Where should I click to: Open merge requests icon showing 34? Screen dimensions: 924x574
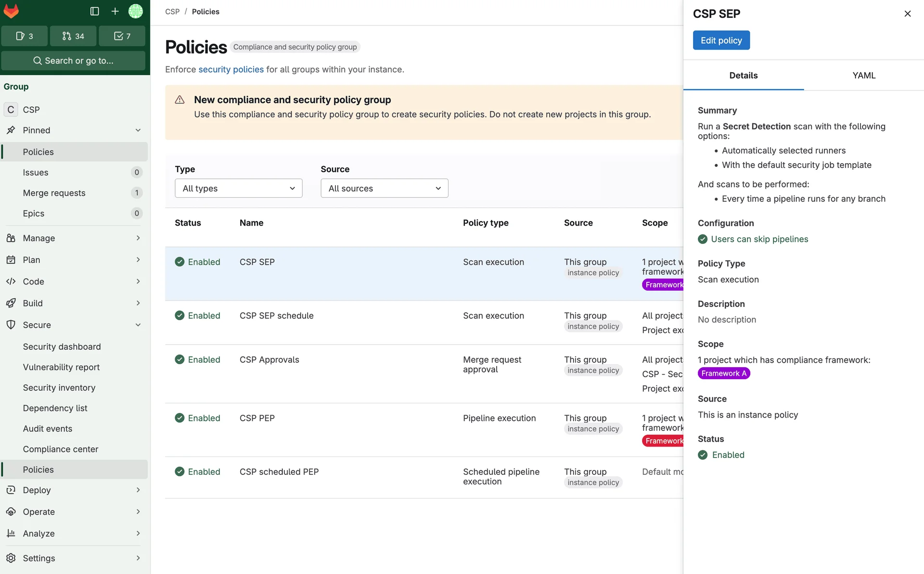coord(73,36)
